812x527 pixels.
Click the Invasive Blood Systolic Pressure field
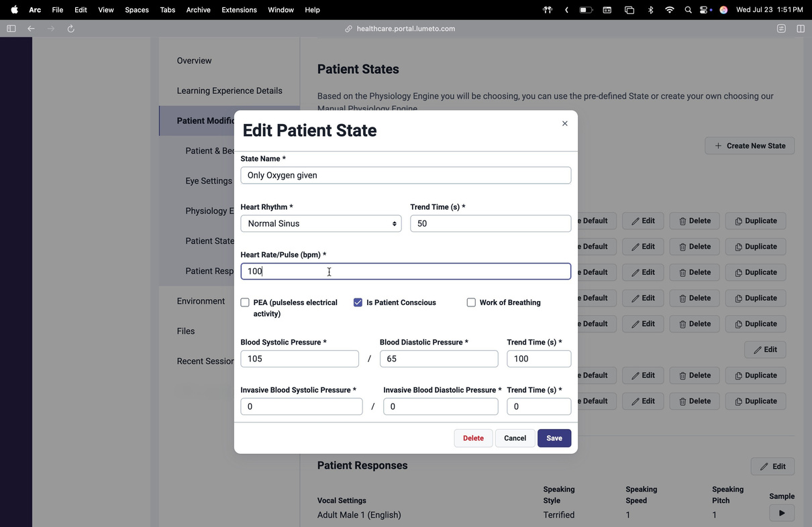pyautogui.click(x=301, y=406)
